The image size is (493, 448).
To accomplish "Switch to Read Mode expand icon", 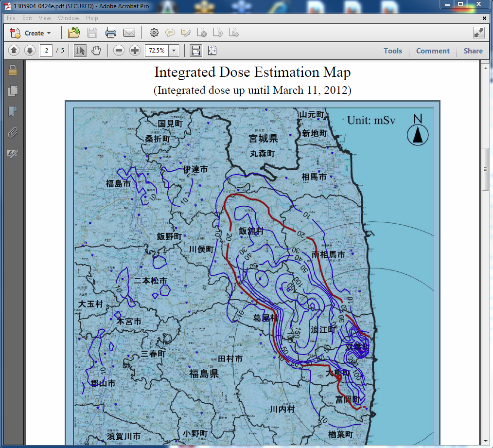I will 478,33.
